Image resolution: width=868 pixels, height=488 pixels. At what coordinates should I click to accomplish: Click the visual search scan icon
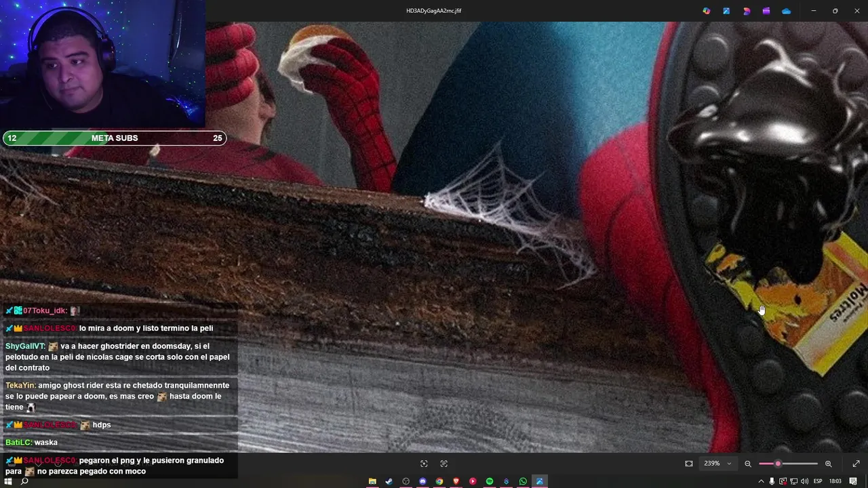[x=424, y=464]
